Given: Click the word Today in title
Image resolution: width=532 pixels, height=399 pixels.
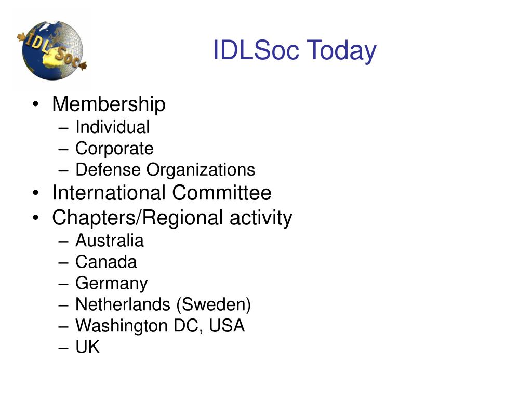Looking at the screenshot, I should (342, 50).
